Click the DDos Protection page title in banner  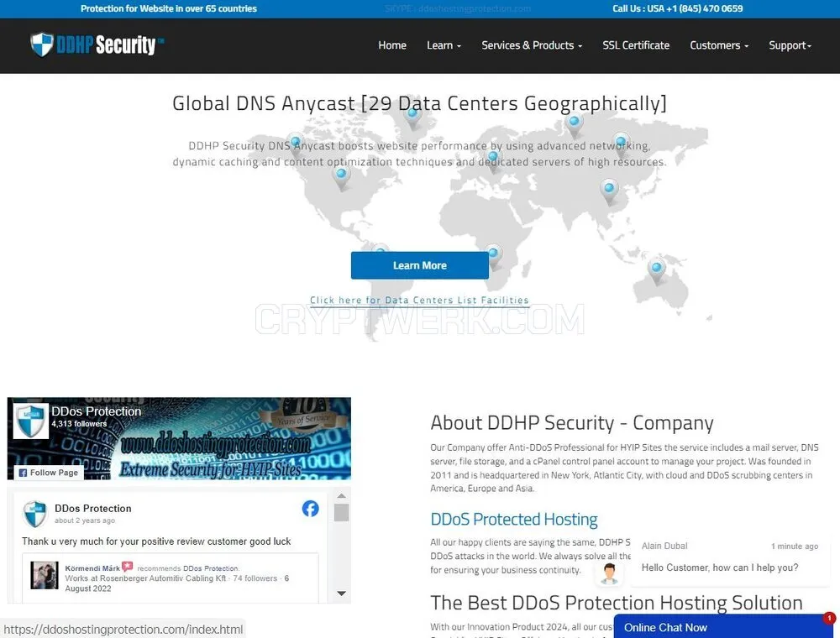[97, 411]
